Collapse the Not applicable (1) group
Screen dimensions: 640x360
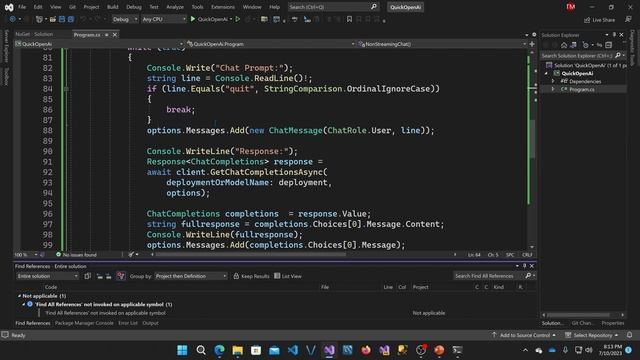tap(19, 296)
